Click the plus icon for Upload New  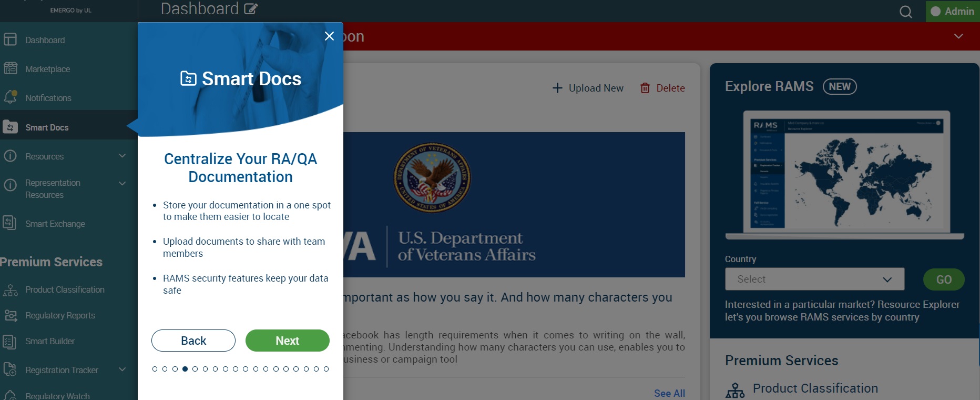[x=557, y=88]
